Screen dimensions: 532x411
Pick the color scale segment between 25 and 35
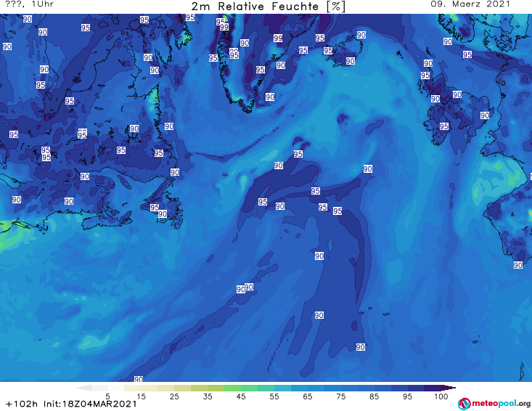pos(191,388)
